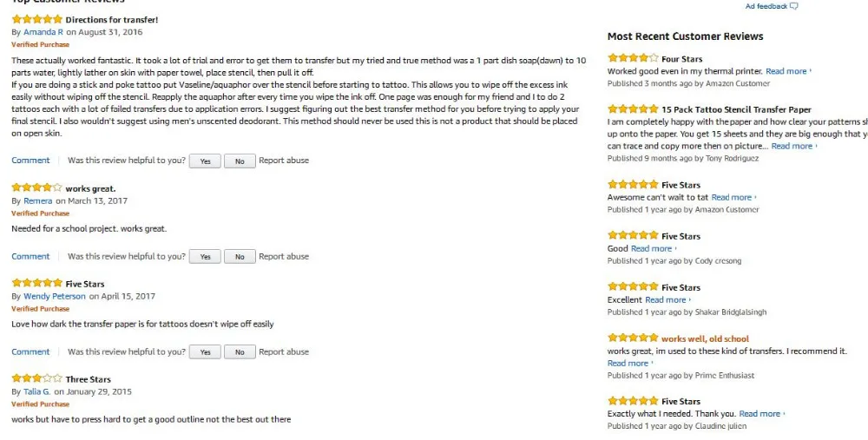Click the Ad feedback link
The width and height of the screenshot is (868, 440).
(766, 6)
